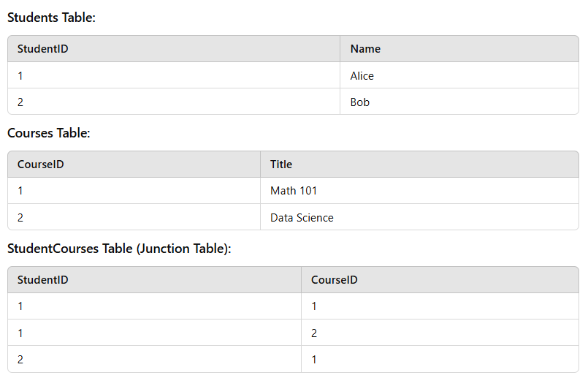The image size is (588, 378).
Task: Click the Bob name cell
Action: pyautogui.click(x=459, y=102)
